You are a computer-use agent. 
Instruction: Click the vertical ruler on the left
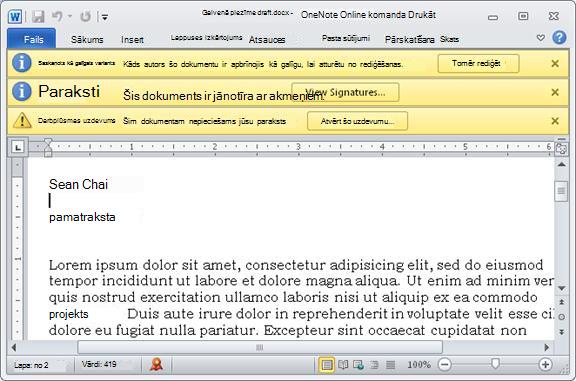(17, 250)
